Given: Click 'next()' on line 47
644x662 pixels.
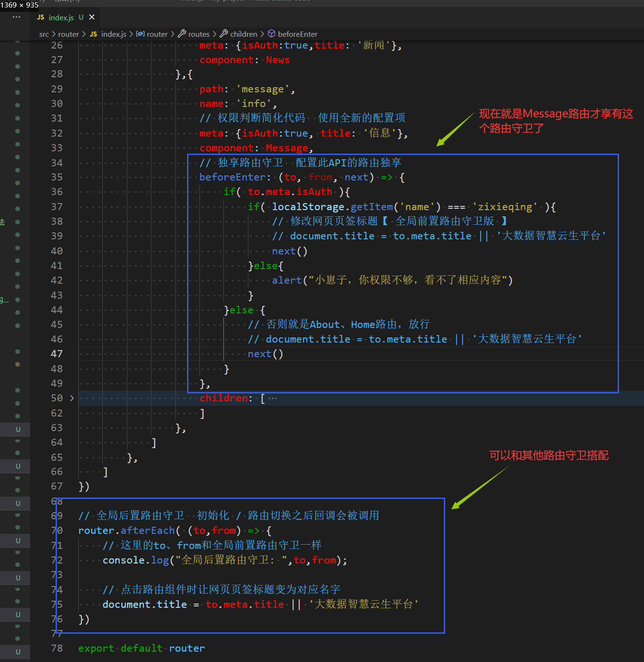Looking at the screenshot, I should point(266,354).
